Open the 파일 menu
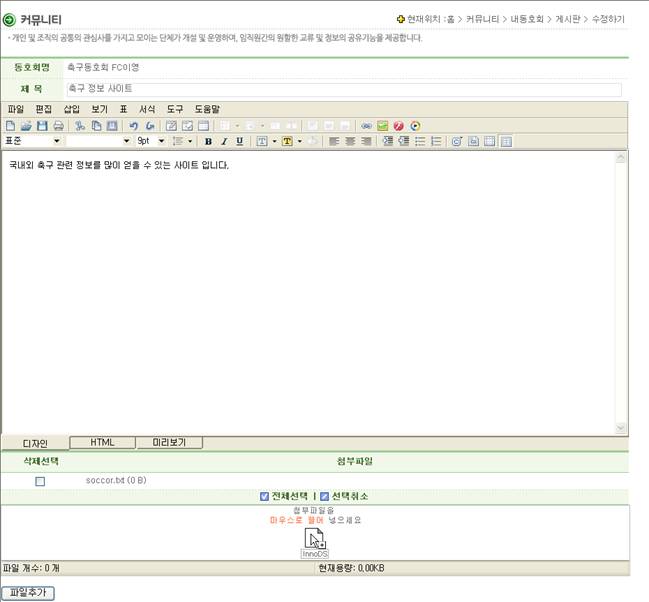The width and height of the screenshot is (649, 602). tap(15, 109)
